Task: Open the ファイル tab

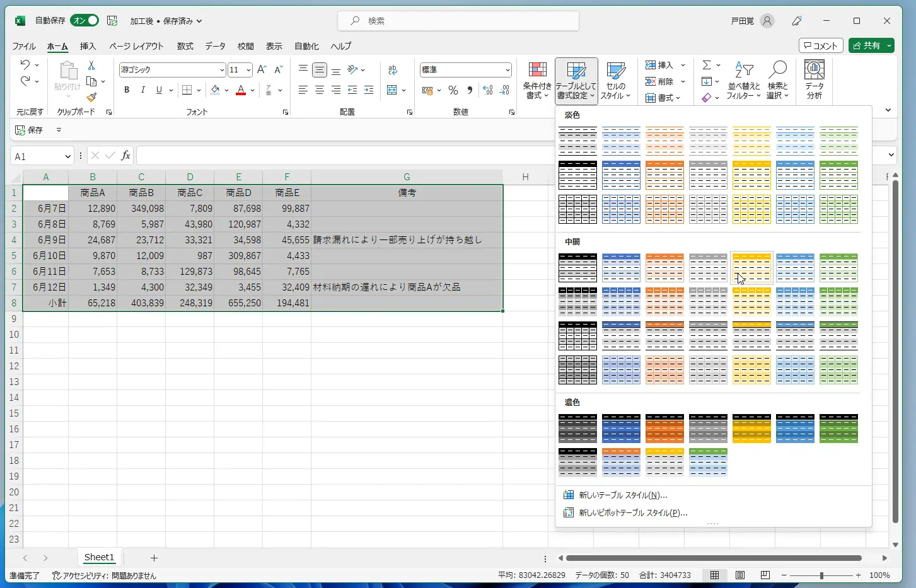Action: coord(24,46)
